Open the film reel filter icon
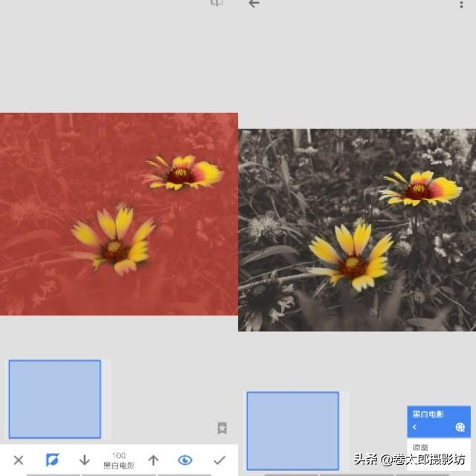This screenshot has height=476, width=476. pos(460,428)
